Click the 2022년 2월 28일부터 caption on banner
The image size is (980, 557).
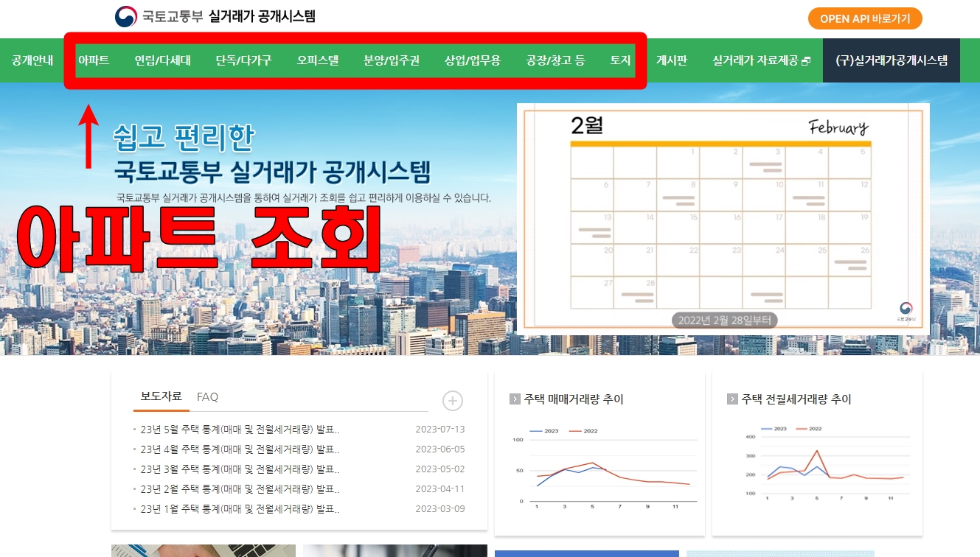click(723, 319)
